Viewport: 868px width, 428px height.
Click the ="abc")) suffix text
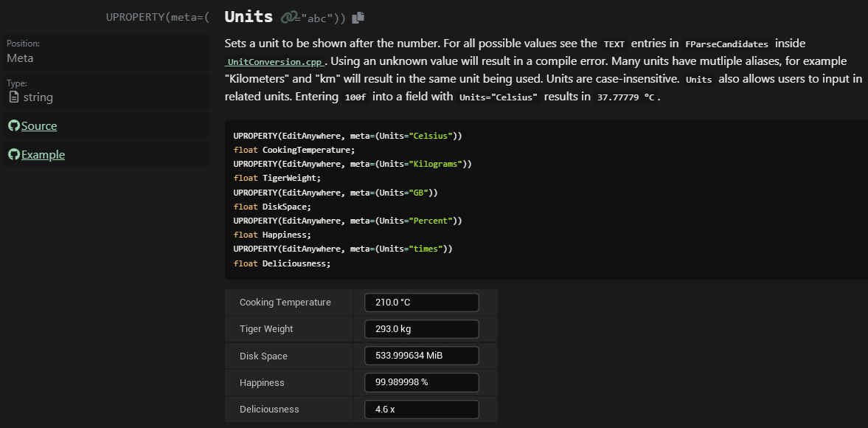point(322,18)
